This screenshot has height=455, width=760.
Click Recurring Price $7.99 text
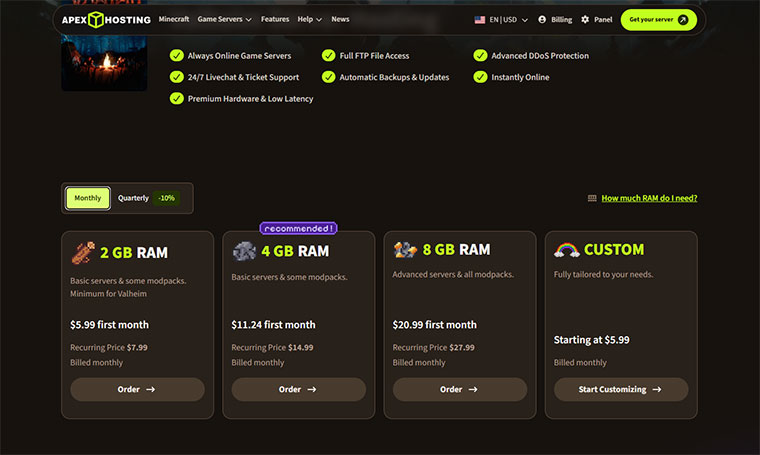point(109,347)
